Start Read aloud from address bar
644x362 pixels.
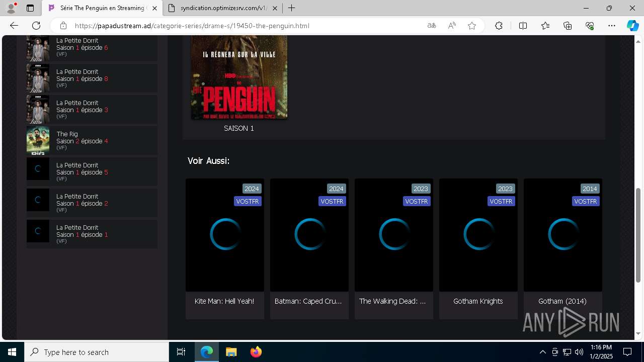452,26
